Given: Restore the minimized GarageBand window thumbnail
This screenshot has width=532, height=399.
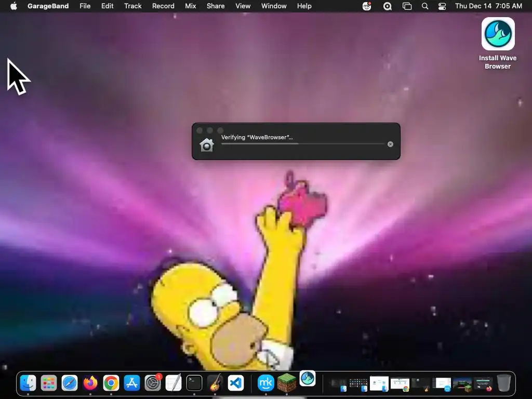Looking at the screenshot, I should [x=421, y=384].
